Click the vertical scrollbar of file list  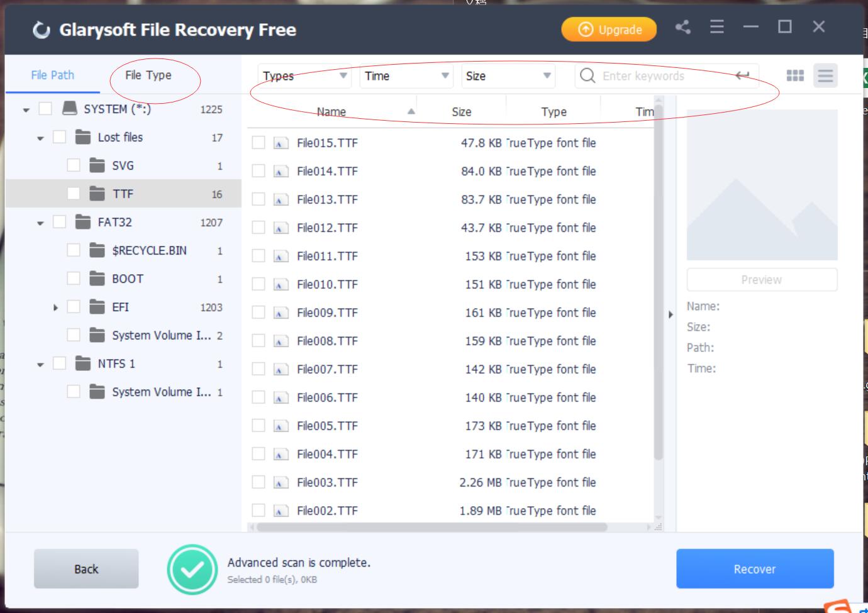(x=659, y=283)
